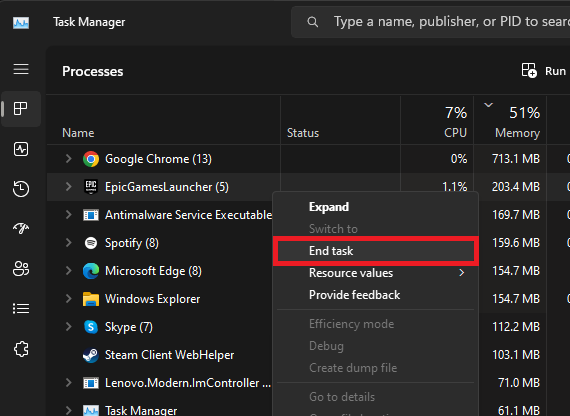Expand the EpicGamesLauncher process group
The width and height of the screenshot is (570, 416).
68,187
